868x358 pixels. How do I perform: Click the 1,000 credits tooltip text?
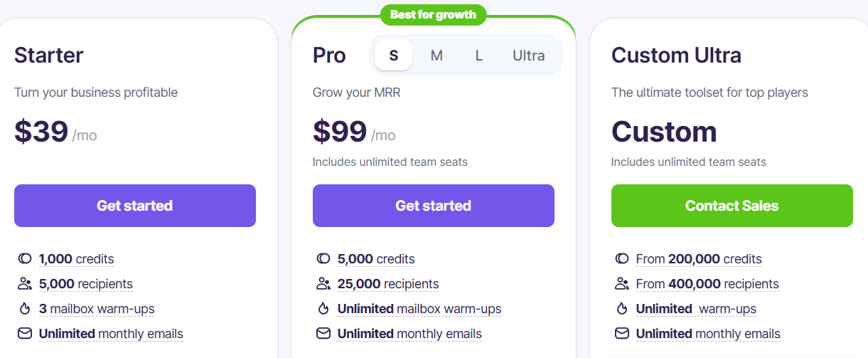tap(76, 259)
